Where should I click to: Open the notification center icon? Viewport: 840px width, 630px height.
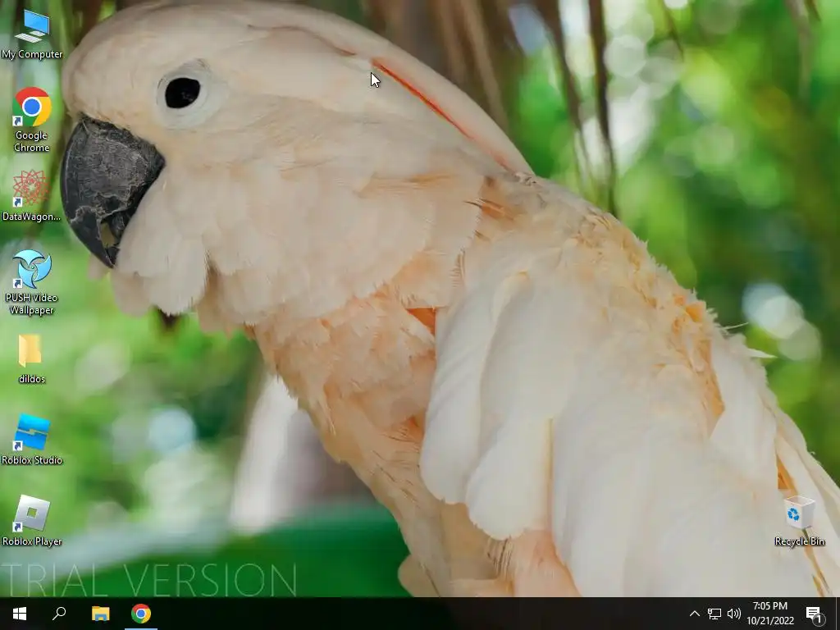pos(815,614)
